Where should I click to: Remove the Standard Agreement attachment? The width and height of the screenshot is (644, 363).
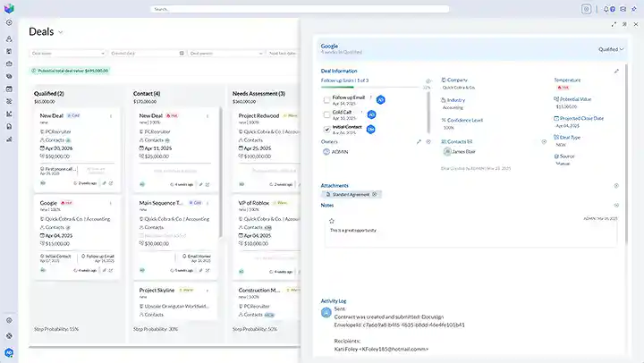[x=375, y=194]
